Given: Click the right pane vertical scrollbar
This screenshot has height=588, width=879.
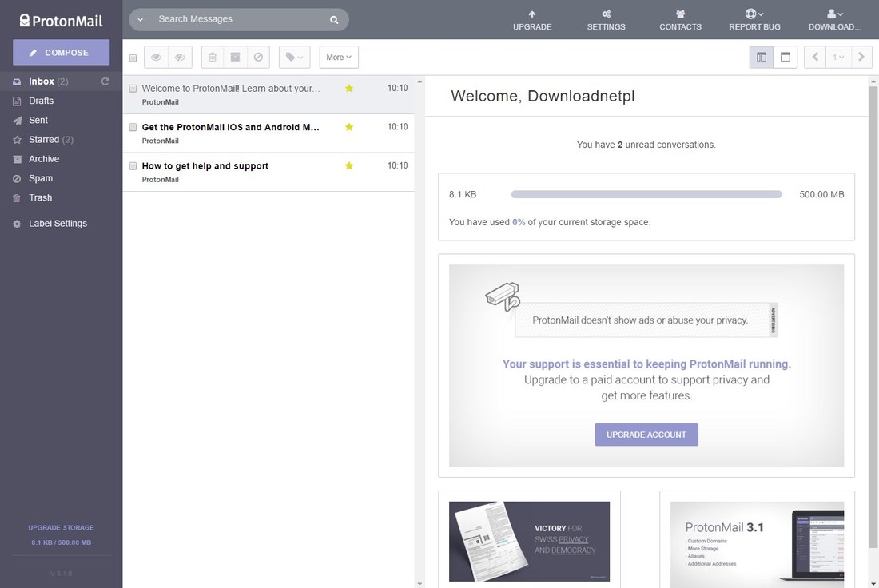Looking at the screenshot, I should point(873,316).
